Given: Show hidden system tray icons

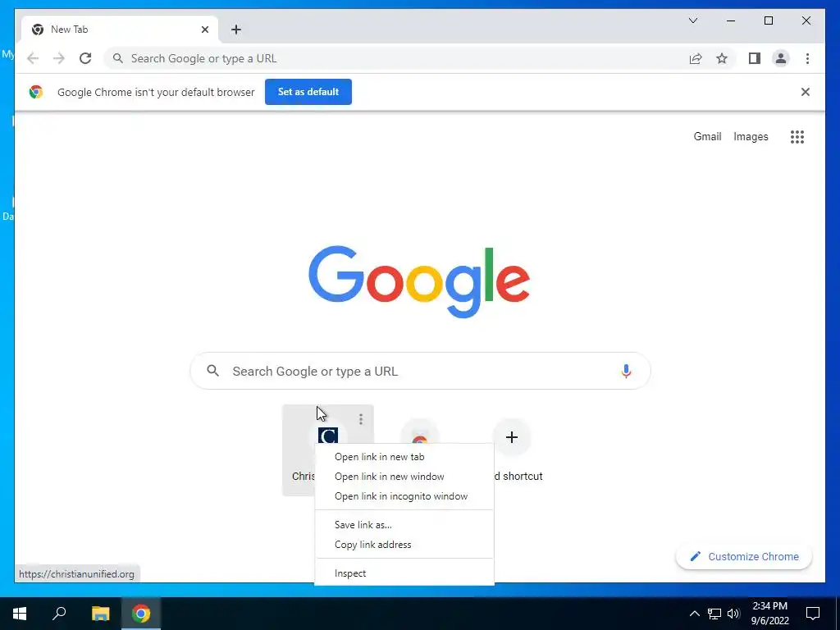Looking at the screenshot, I should pos(694,614).
